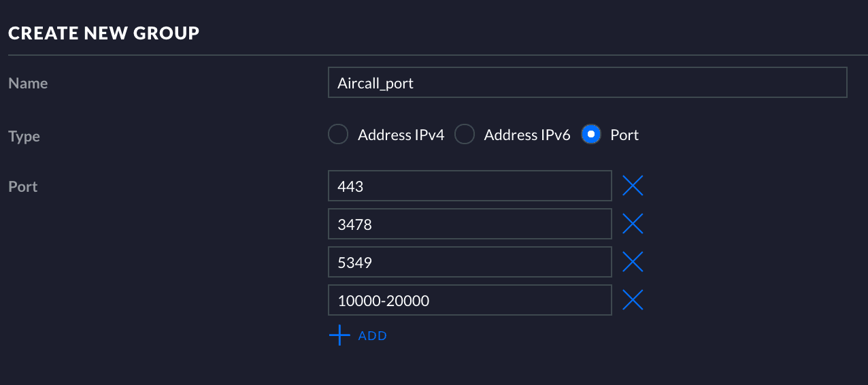Select the Port type radio circle
Viewport: 868px width, 385px height.
pyautogui.click(x=591, y=135)
